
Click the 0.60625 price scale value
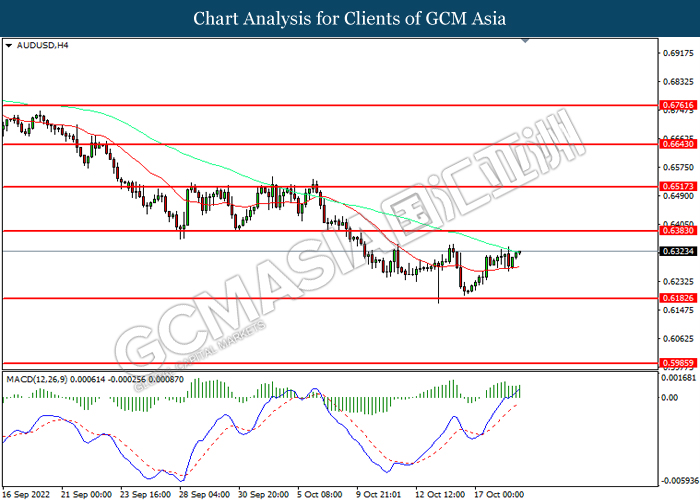pos(679,339)
